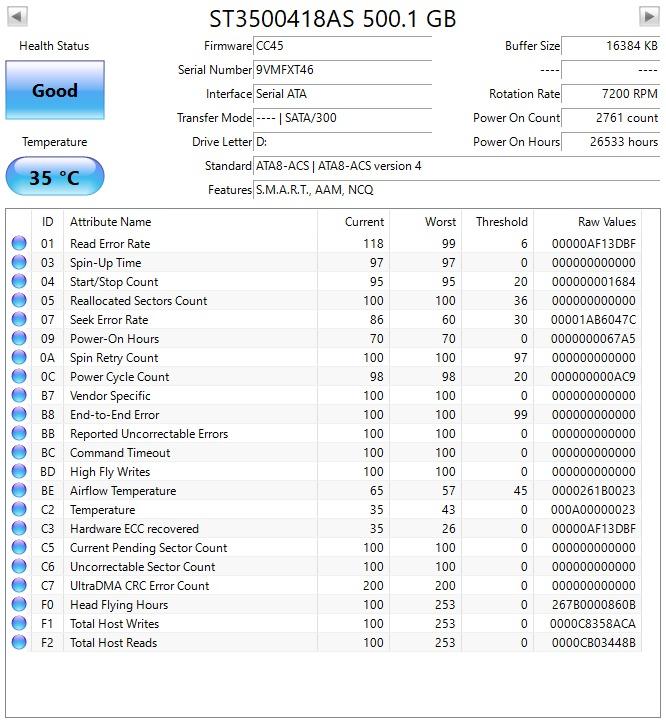The height and width of the screenshot is (725, 666).
Task: Click raw value 000000001684
Action: [x=593, y=282]
